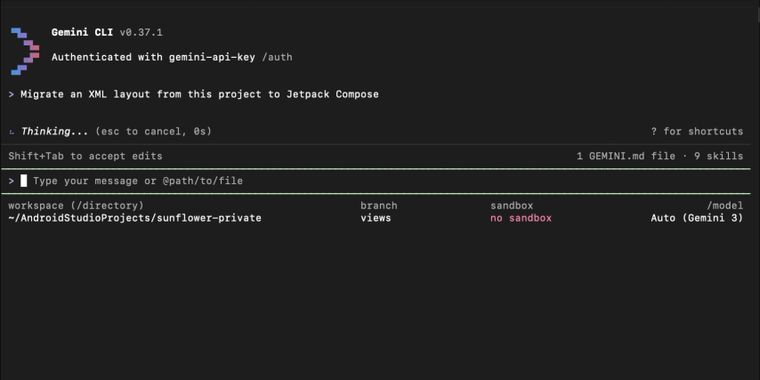This screenshot has height=380, width=760.
Task: Click the input prompt cursor block
Action: 24,181
